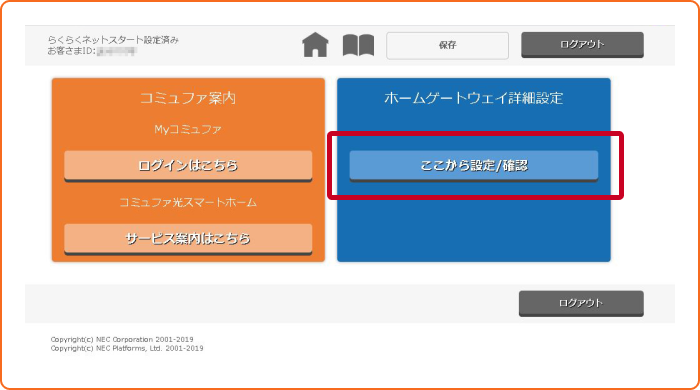700x390 pixels.
Task: Click the NEC Platforms copyright line
Action: click(127, 348)
